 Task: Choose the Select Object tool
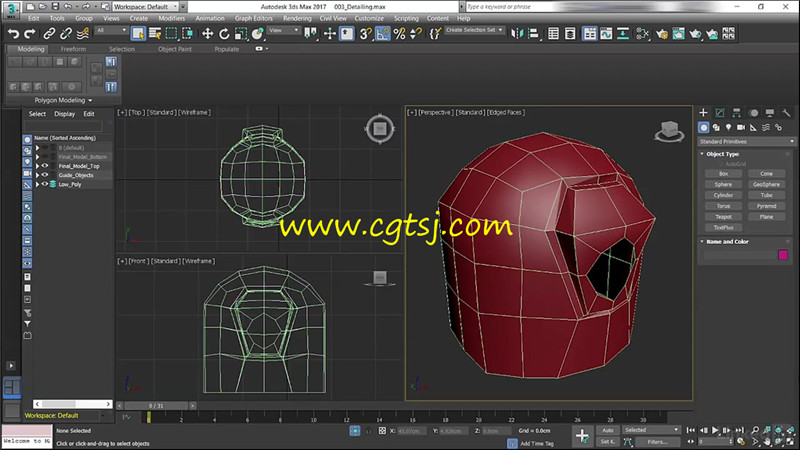pos(138,34)
